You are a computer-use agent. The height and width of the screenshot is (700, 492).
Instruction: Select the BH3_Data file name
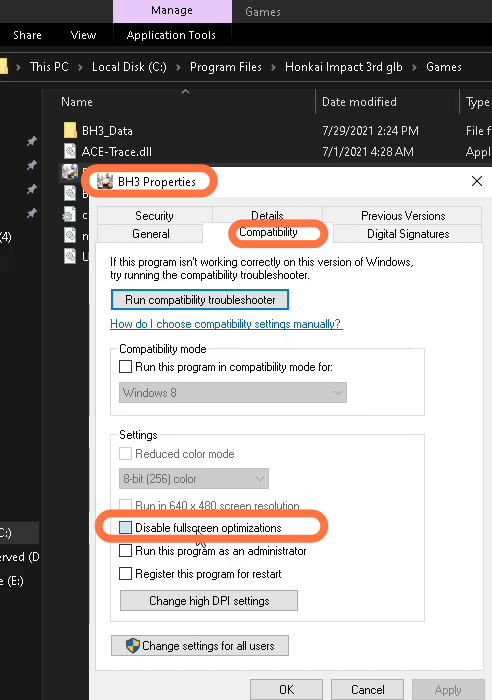107,131
